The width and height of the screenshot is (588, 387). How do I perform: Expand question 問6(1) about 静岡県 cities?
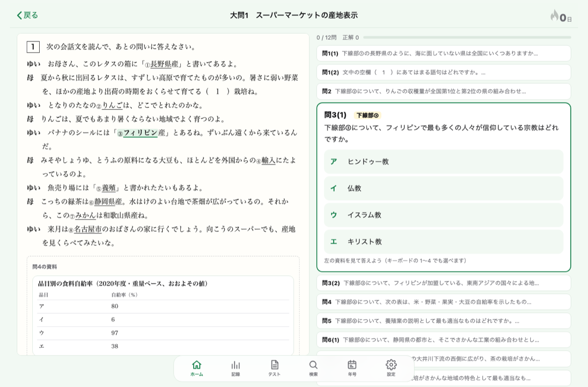pos(443,340)
